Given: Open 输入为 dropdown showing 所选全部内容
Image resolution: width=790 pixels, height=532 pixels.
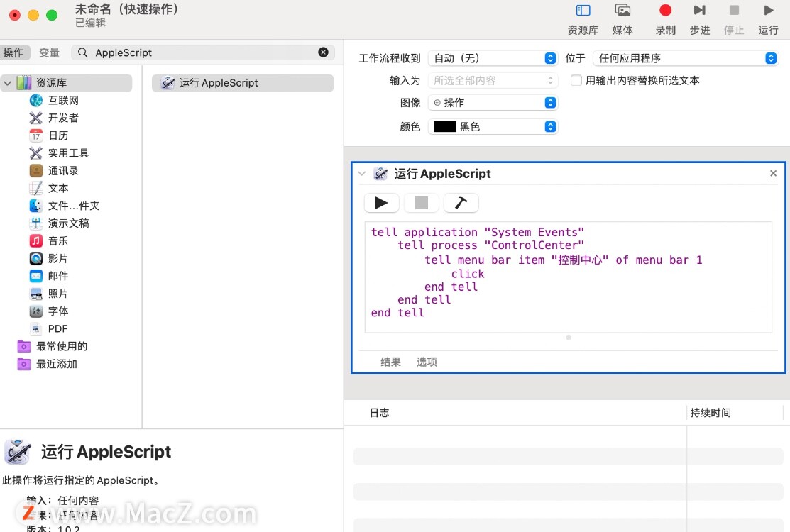Looking at the screenshot, I should pos(493,81).
